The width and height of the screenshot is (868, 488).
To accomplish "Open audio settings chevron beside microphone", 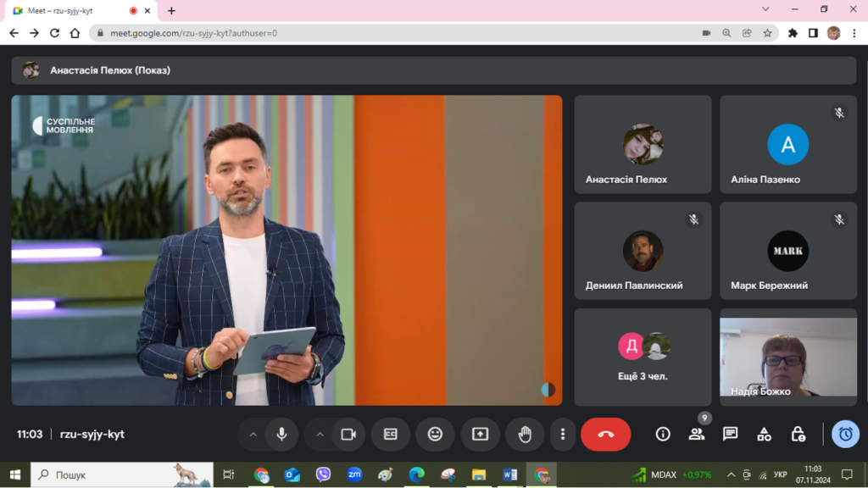I will click(x=253, y=435).
